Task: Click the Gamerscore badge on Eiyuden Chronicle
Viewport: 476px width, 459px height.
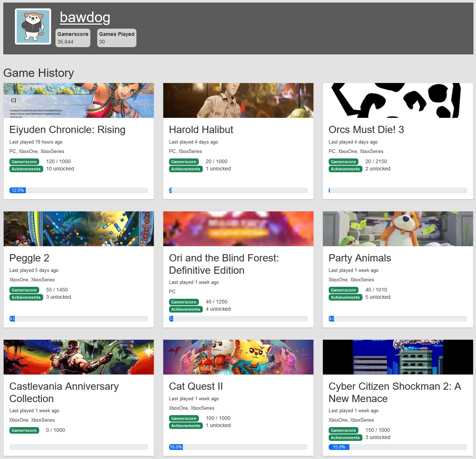Action: coord(24,162)
